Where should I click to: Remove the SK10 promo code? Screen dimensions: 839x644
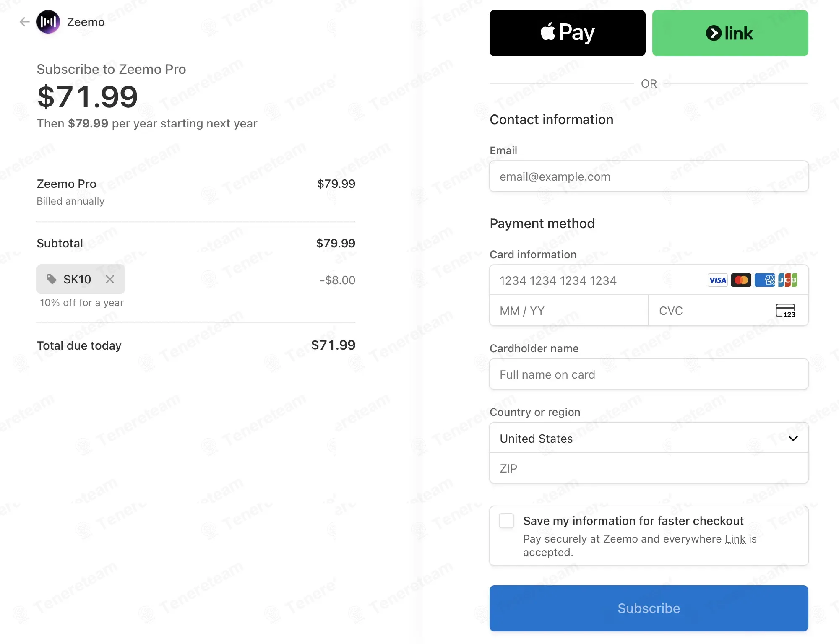click(110, 279)
